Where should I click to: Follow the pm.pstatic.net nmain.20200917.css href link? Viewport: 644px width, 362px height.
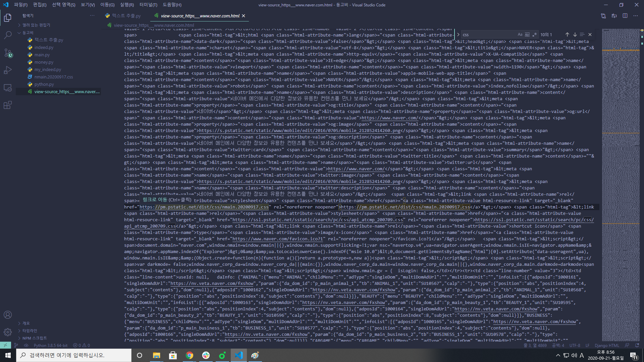[204, 207]
